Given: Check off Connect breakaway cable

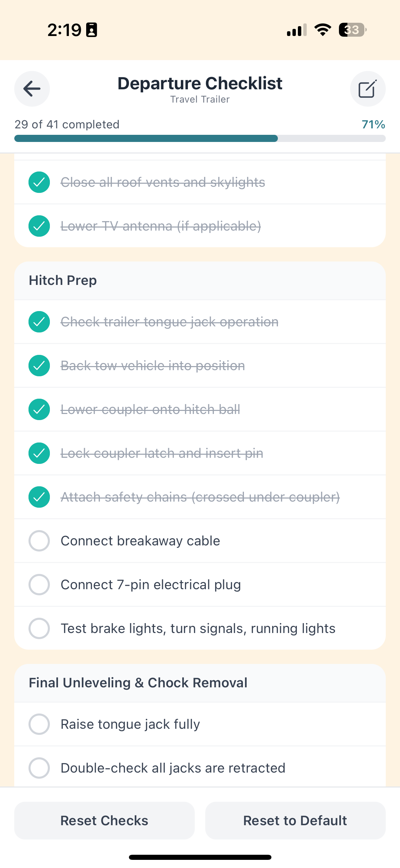Looking at the screenshot, I should point(39,541).
